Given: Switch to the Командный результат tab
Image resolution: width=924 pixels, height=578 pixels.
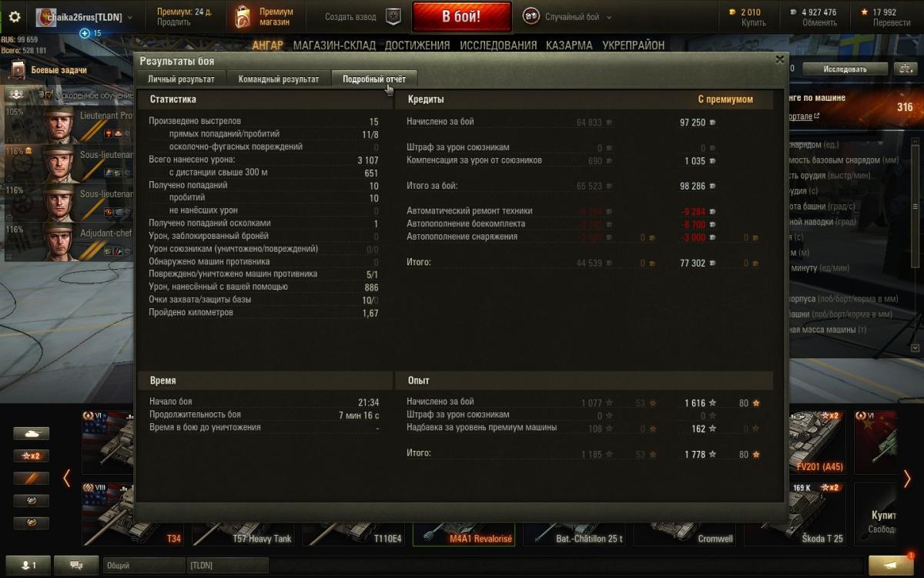Looking at the screenshot, I should [278, 79].
